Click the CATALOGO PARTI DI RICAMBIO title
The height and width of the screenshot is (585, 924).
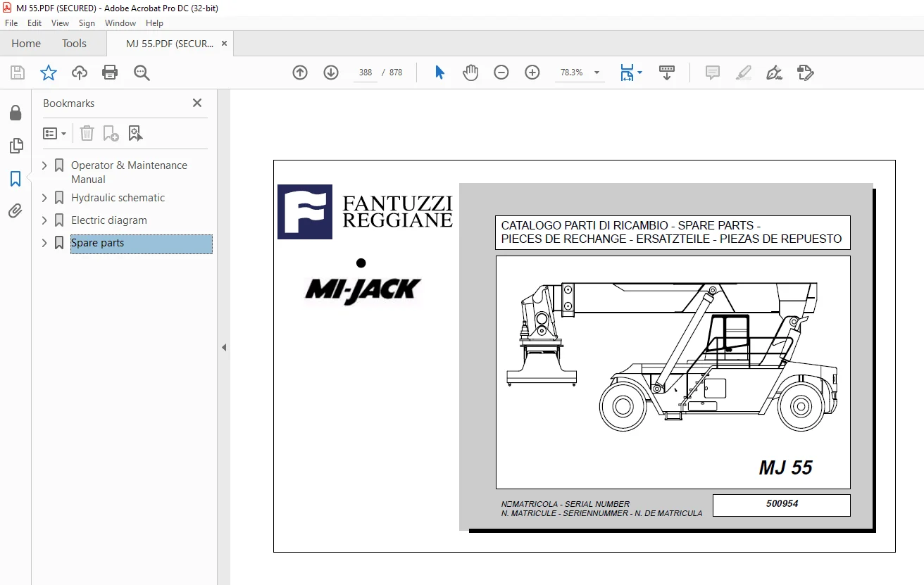tap(673, 232)
